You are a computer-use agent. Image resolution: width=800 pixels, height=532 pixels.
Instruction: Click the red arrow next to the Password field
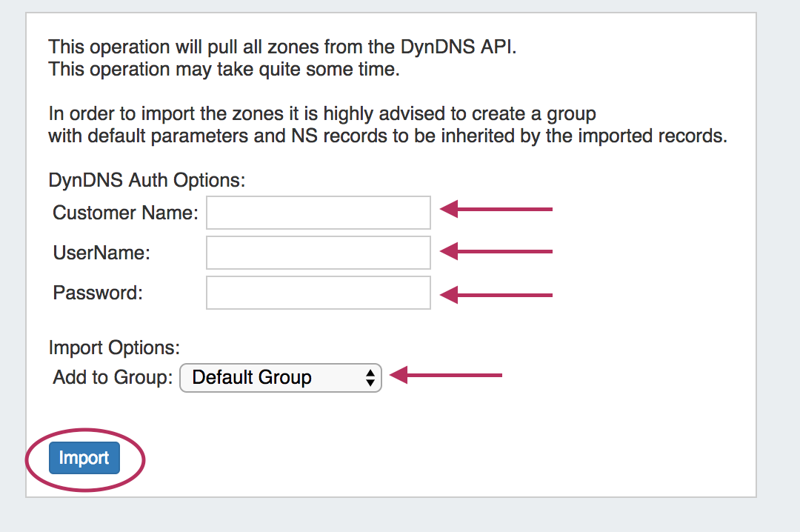[496, 295]
